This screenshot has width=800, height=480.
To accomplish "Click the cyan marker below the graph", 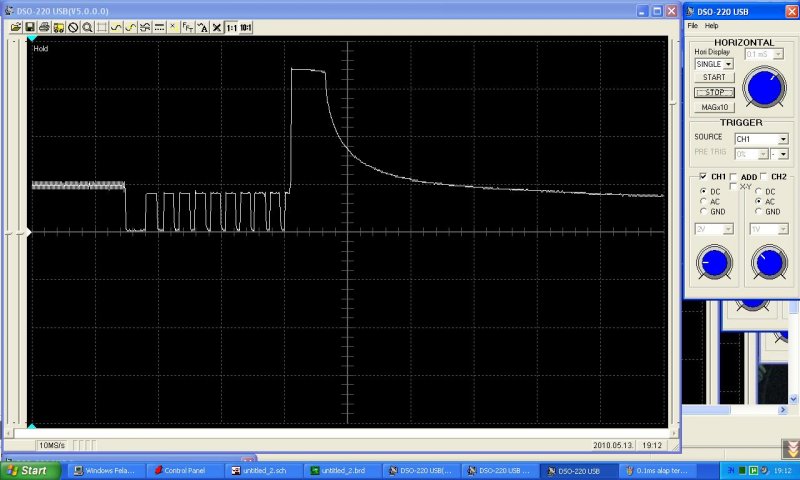I will pyautogui.click(x=32, y=426).
